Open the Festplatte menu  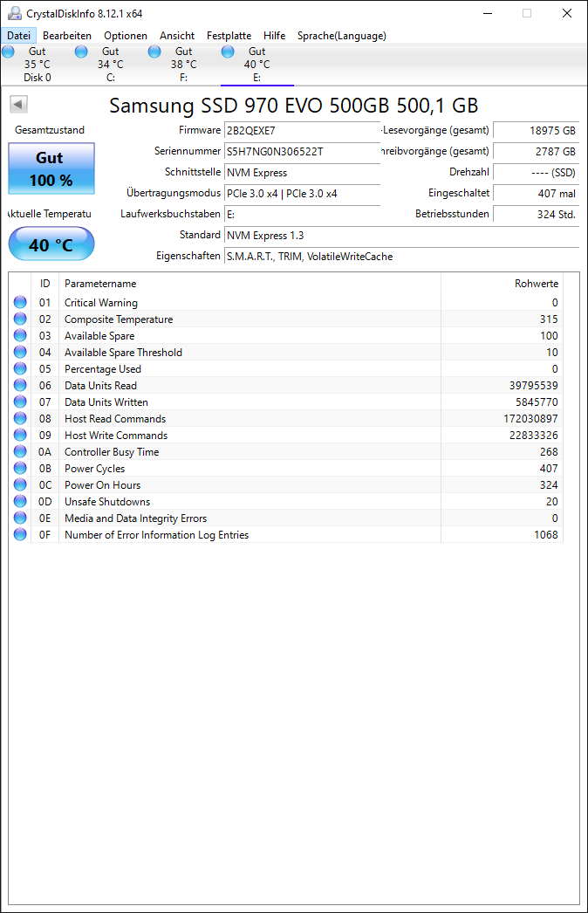(x=229, y=36)
